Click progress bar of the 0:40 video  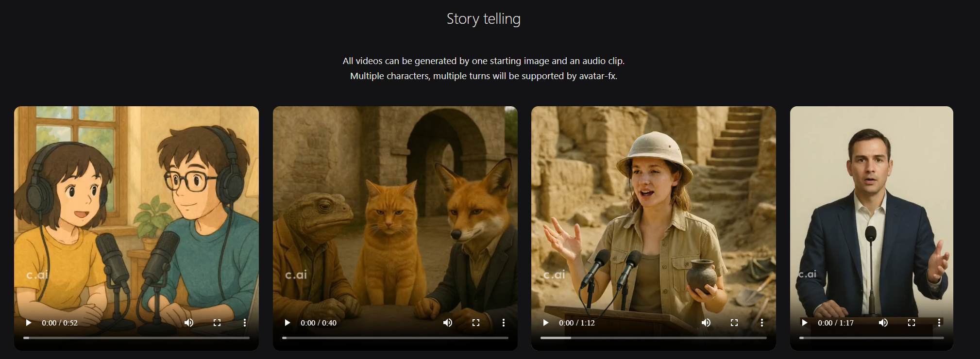[395, 338]
